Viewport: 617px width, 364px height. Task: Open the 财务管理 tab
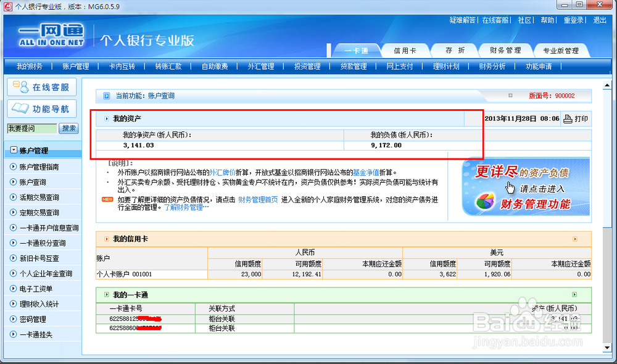pyautogui.click(x=505, y=51)
